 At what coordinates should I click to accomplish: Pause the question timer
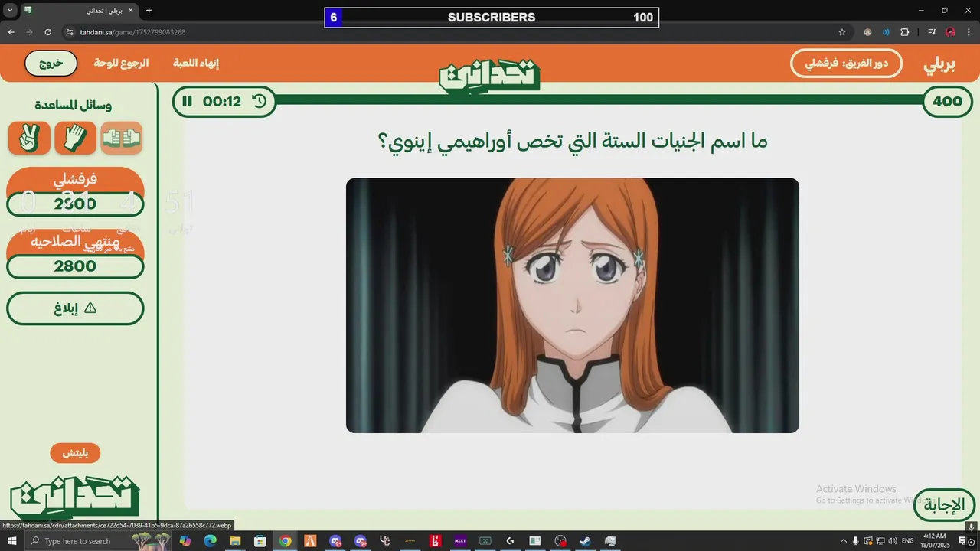[x=188, y=101]
